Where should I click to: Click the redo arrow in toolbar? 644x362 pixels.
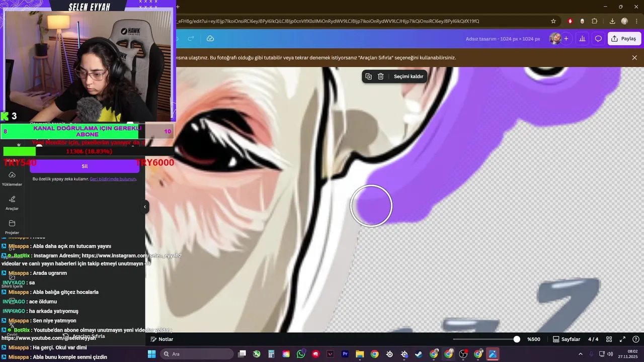click(x=191, y=39)
